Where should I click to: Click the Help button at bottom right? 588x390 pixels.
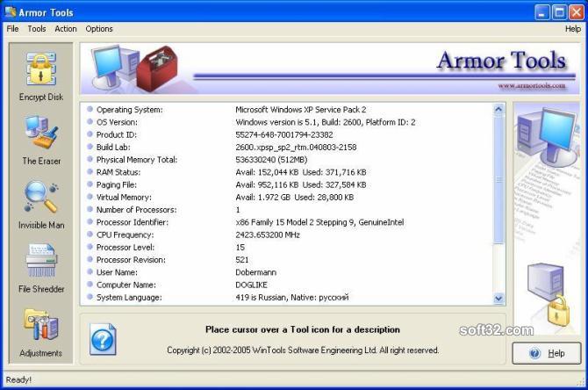pyautogui.click(x=547, y=353)
